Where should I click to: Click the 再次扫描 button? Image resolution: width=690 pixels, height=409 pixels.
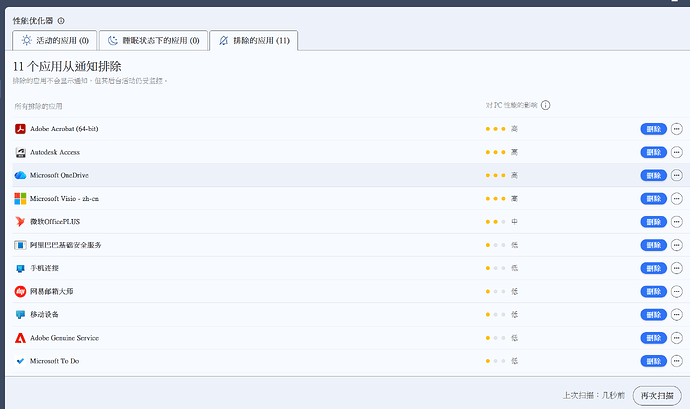(x=657, y=395)
